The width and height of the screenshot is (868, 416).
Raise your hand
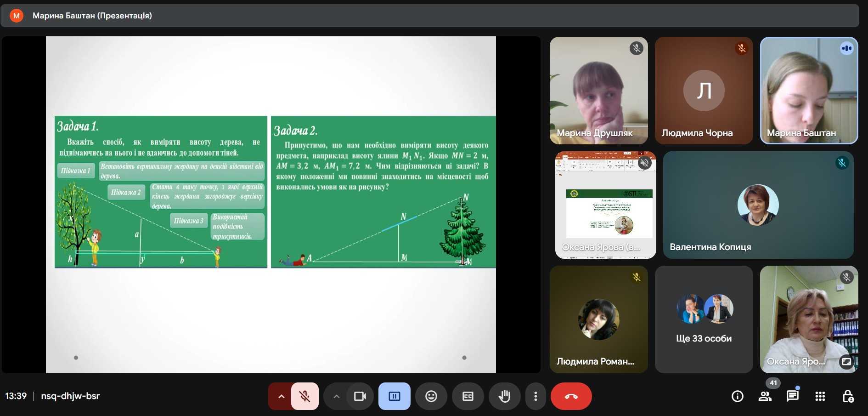coord(504,396)
